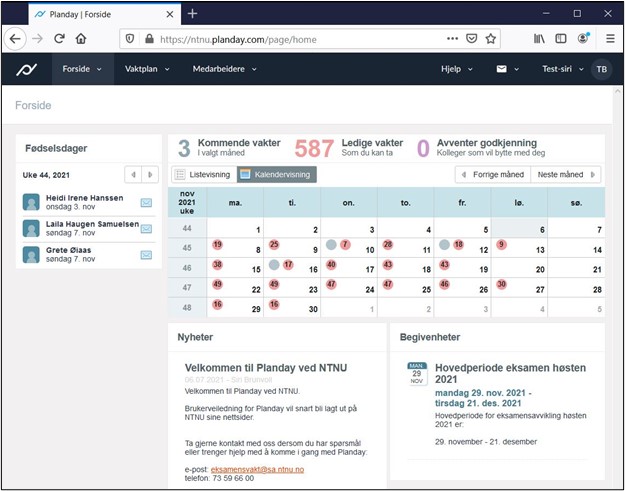Expand the Forside menu

(x=83, y=69)
